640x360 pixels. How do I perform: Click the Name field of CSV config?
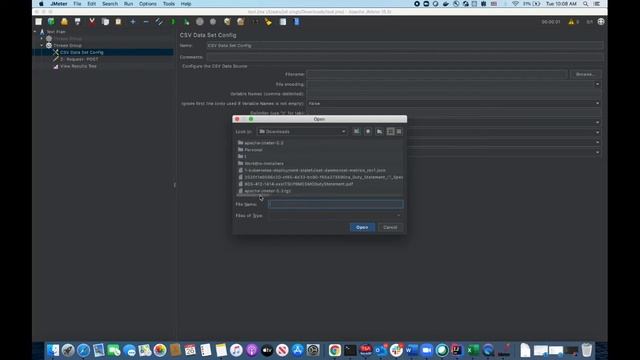click(404, 45)
